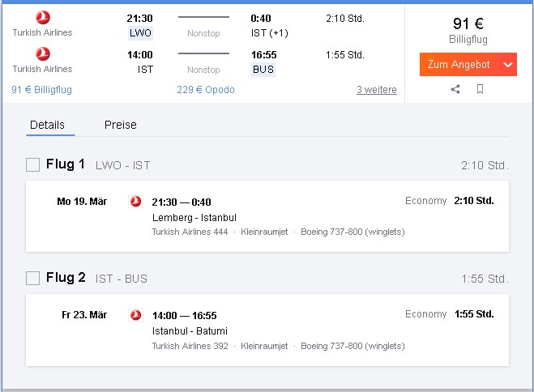The image size is (534, 392).
Task: Click the Turkish Airlines logo for LWO departure
Action: tap(43, 18)
